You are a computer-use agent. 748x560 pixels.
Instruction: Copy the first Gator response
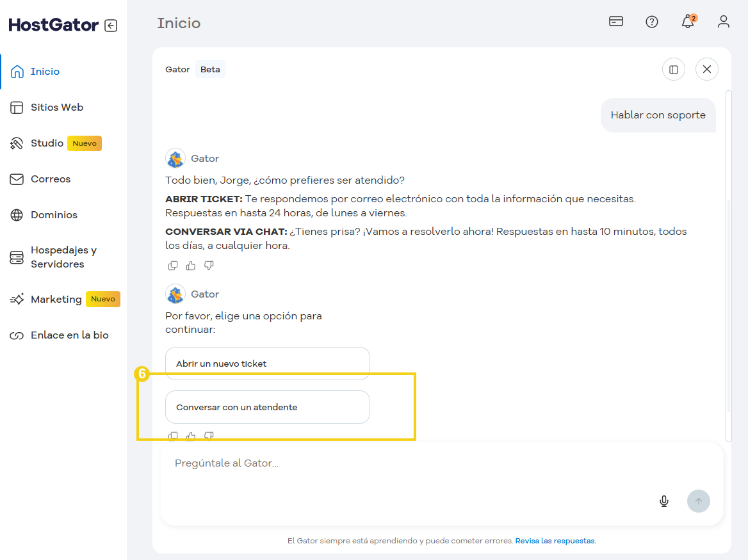[x=173, y=266]
